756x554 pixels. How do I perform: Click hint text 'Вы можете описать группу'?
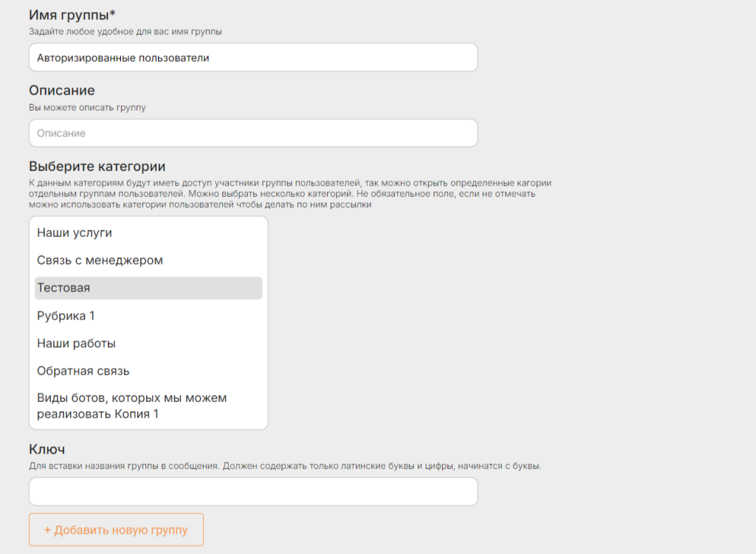[x=87, y=108]
